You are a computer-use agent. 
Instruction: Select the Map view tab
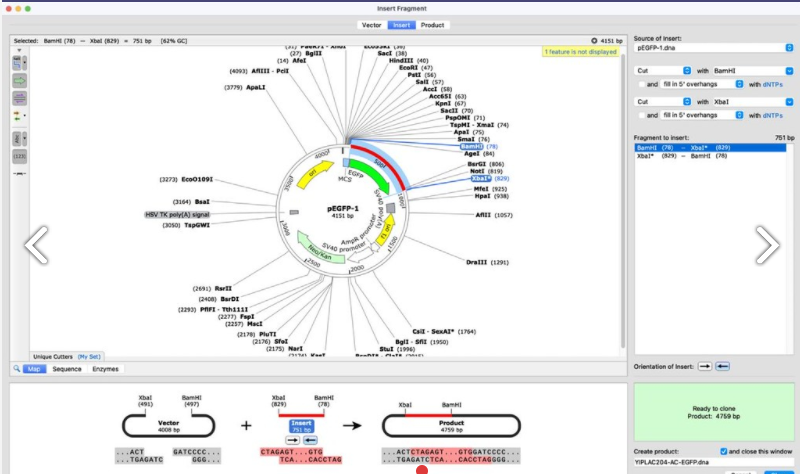click(34, 369)
